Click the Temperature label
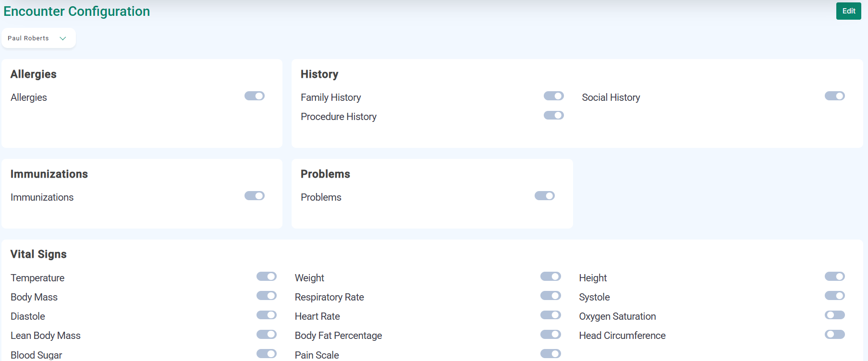Viewport: 868px width, 361px height. (x=37, y=278)
